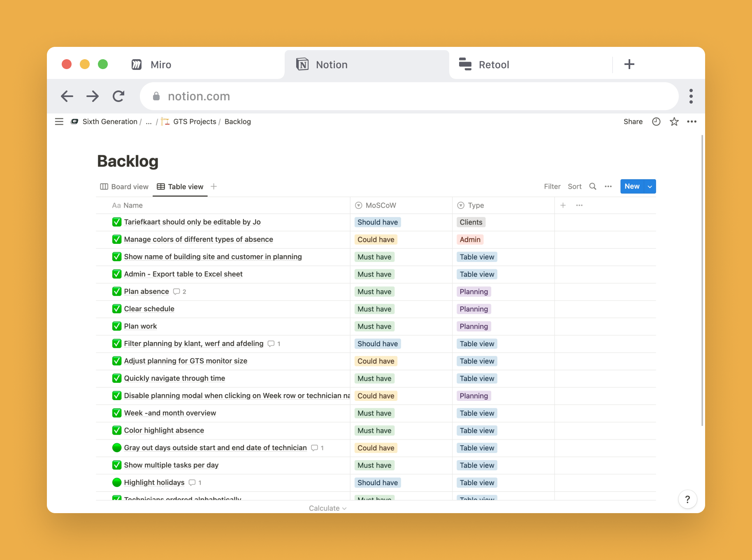Reload the page using browser refresh
752x560 pixels.
click(118, 96)
